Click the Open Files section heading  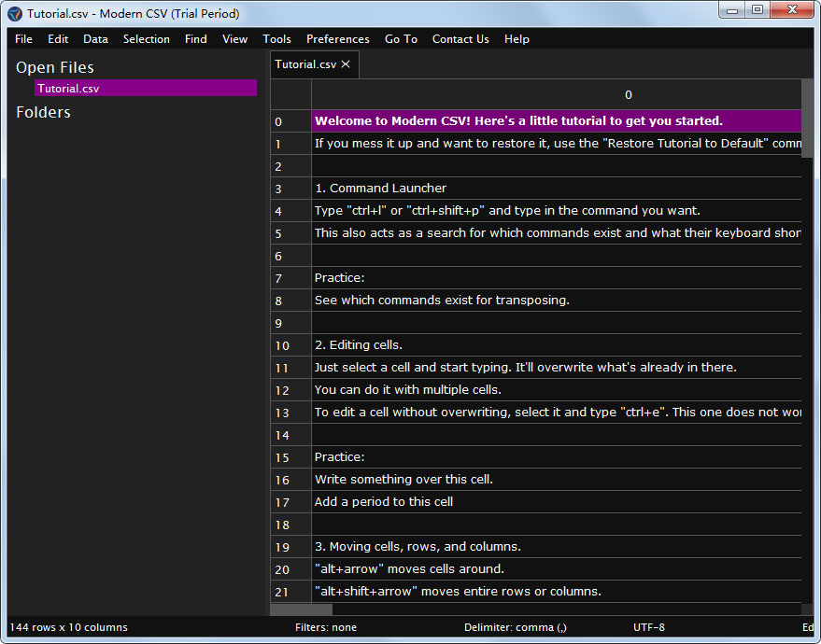coord(55,67)
